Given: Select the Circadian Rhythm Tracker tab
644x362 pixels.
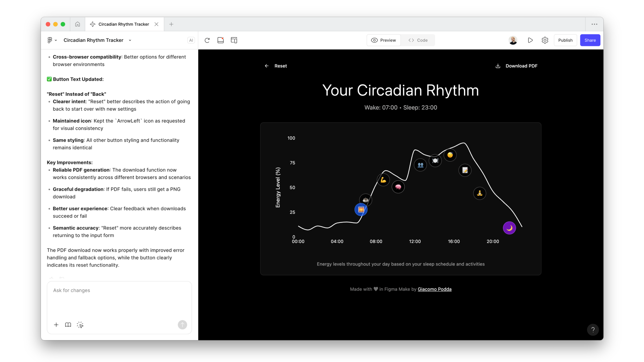Looking at the screenshot, I should click(x=123, y=24).
